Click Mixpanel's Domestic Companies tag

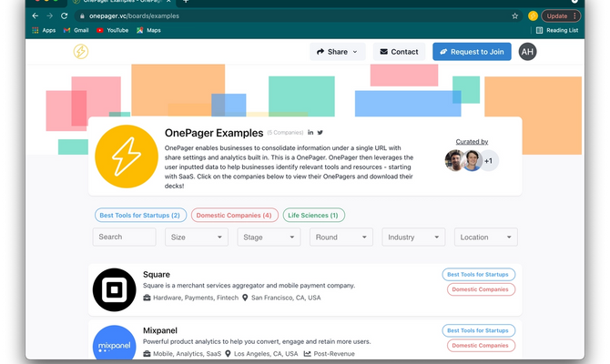coord(481,345)
